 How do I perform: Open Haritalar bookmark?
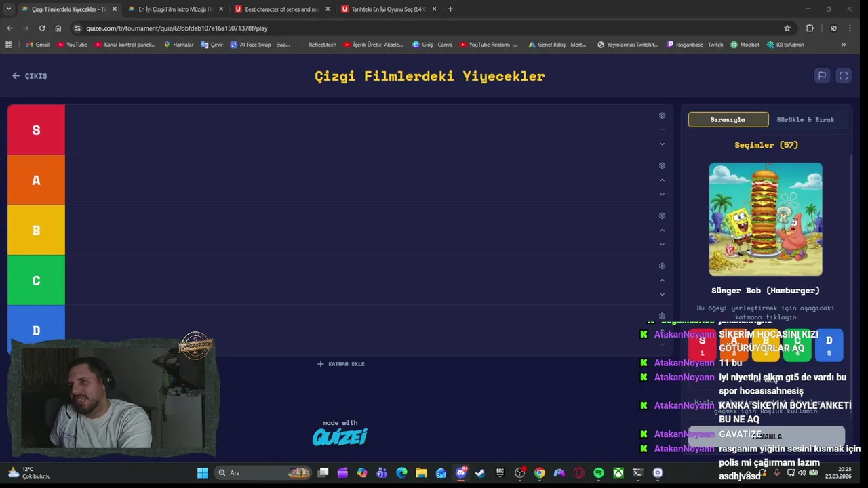tap(178, 45)
